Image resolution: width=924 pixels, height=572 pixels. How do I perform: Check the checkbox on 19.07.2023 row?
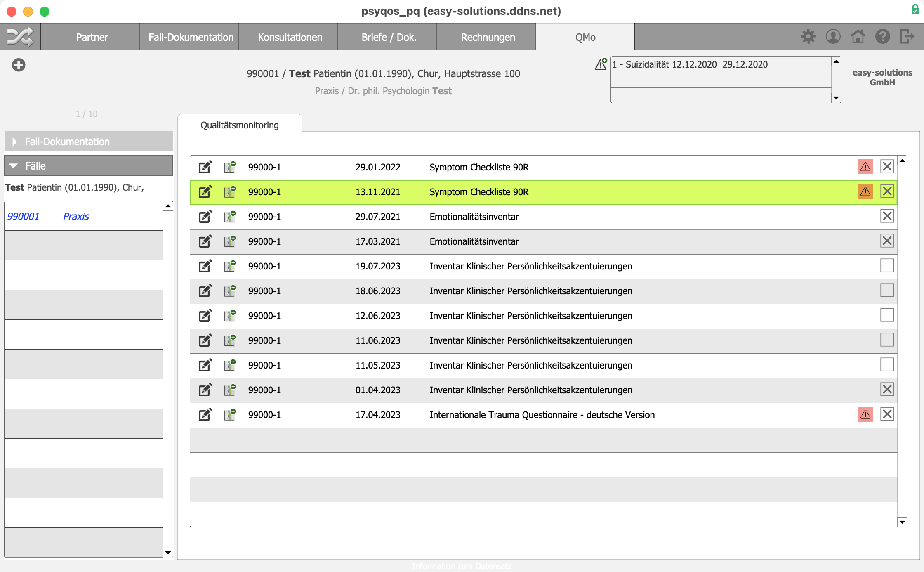887,265
